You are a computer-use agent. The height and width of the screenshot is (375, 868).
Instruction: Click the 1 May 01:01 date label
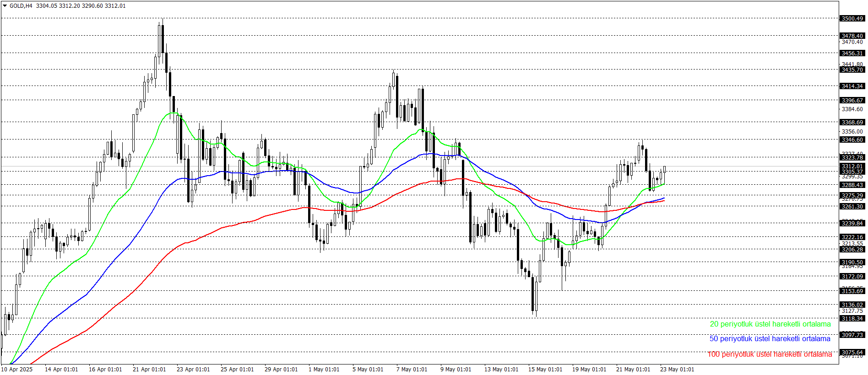(324, 370)
